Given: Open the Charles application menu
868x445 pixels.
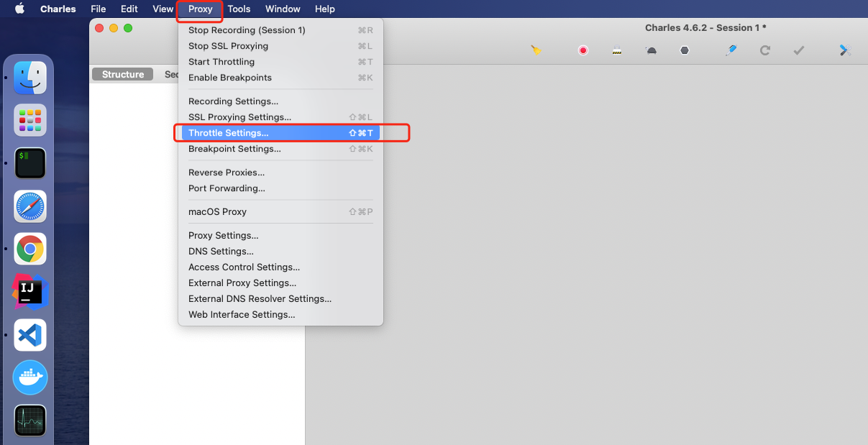Looking at the screenshot, I should pos(58,9).
